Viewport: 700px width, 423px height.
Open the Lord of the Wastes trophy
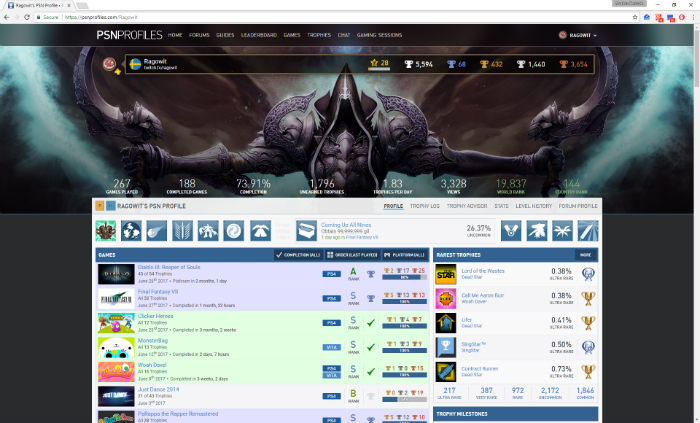(483, 271)
